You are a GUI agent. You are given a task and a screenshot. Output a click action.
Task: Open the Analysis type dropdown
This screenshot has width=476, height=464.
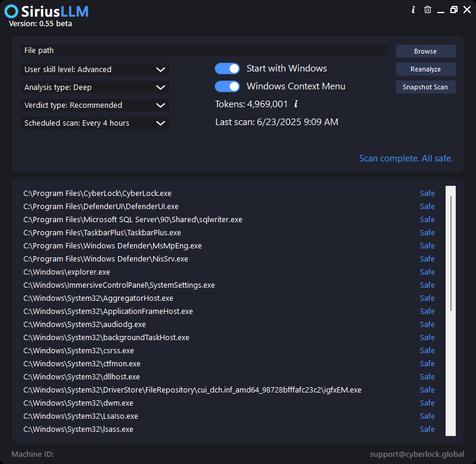tap(95, 88)
